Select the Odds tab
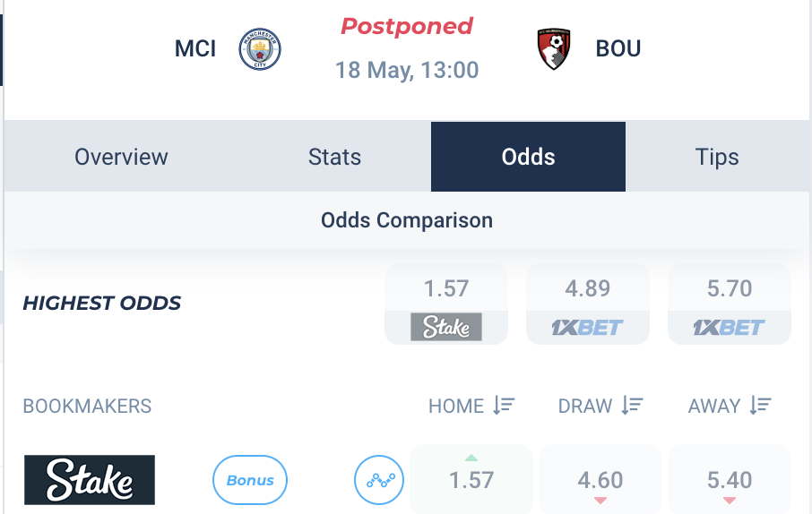The height and width of the screenshot is (514, 812). coord(528,157)
